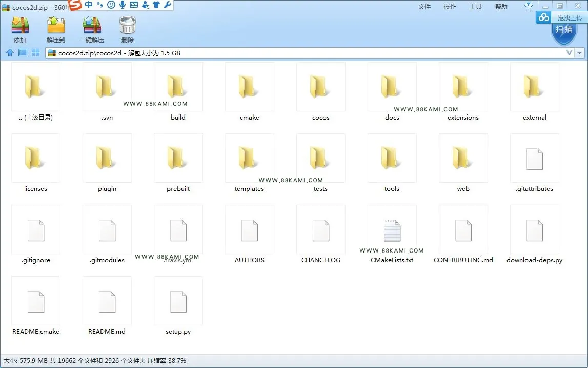The width and height of the screenshot is (588, 368).
Task: Select the extensions folder
Action: point(463,92)
